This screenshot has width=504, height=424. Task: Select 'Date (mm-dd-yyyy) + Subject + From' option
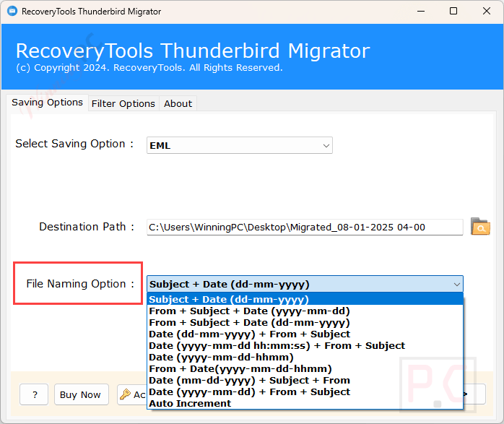coord(249,380)
